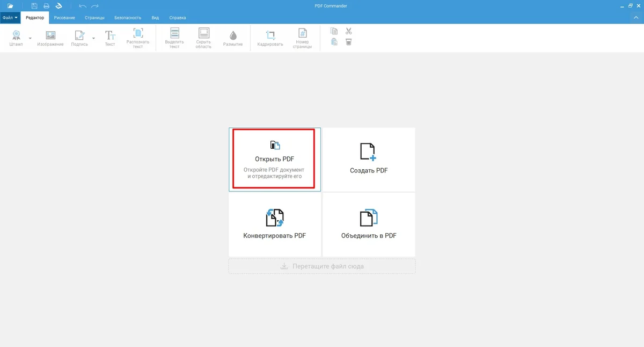Close the PDF Commander window
644x347 pixels.
[638, 5]
